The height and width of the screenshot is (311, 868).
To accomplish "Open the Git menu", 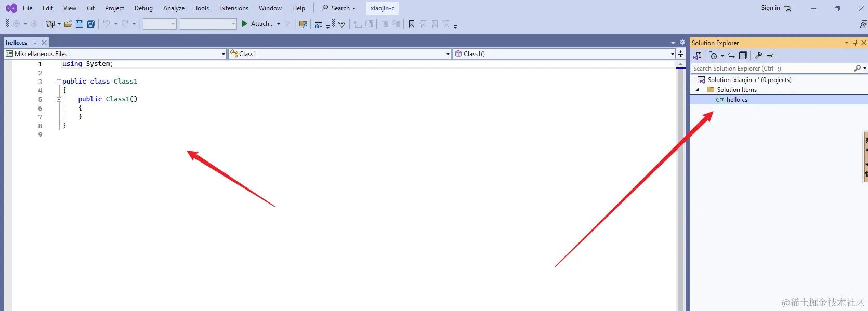I will click(90, 8).
